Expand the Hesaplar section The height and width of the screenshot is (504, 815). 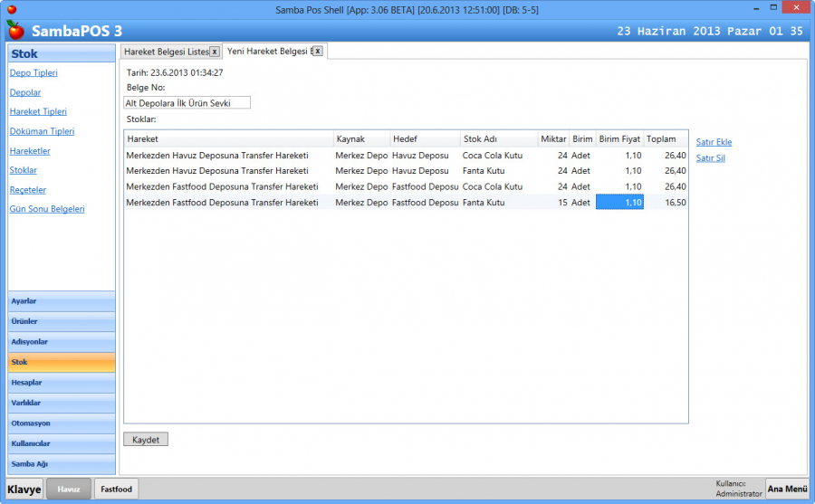pos(62,383)
